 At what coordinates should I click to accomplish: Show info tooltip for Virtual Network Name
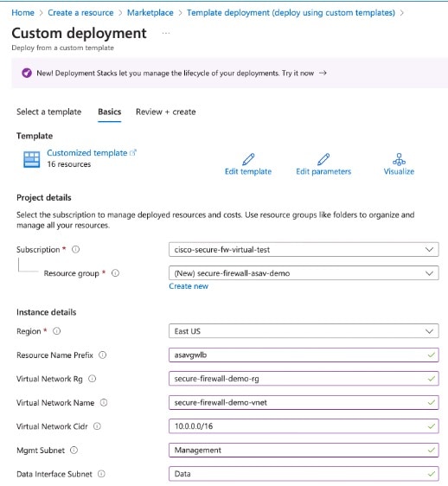[x=104, y=402]
